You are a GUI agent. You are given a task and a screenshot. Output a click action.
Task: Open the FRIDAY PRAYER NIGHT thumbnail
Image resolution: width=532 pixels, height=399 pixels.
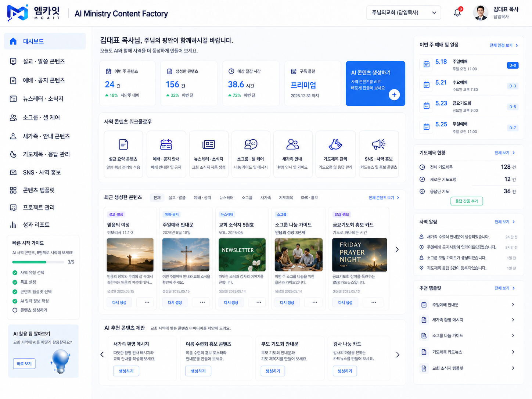359,255
